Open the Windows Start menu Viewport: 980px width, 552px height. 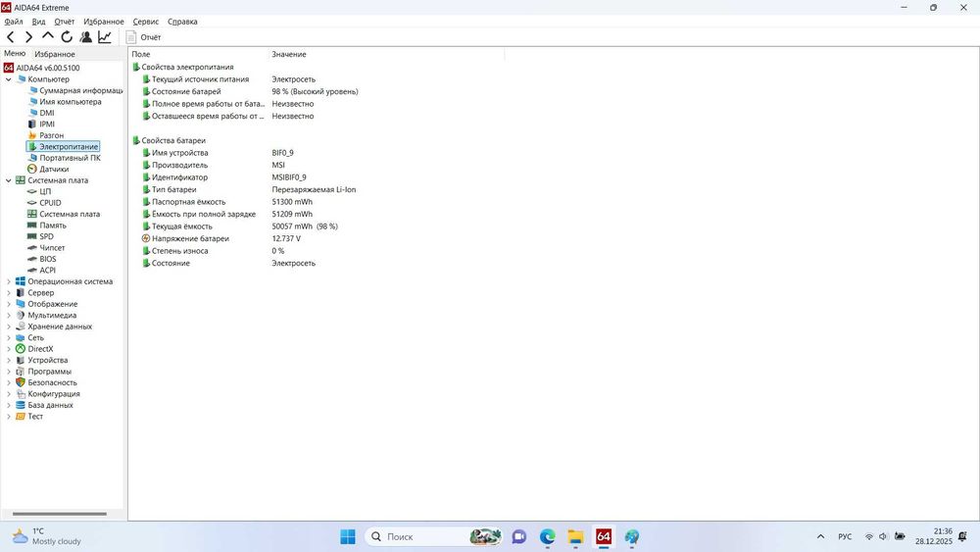pyautogui.click(x=348, y=537)
